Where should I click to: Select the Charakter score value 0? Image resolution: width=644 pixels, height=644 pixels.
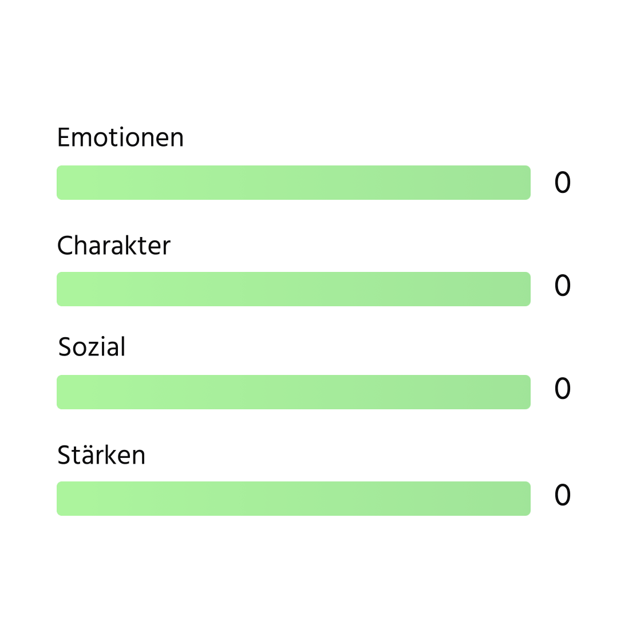click(x=562, y=286)
